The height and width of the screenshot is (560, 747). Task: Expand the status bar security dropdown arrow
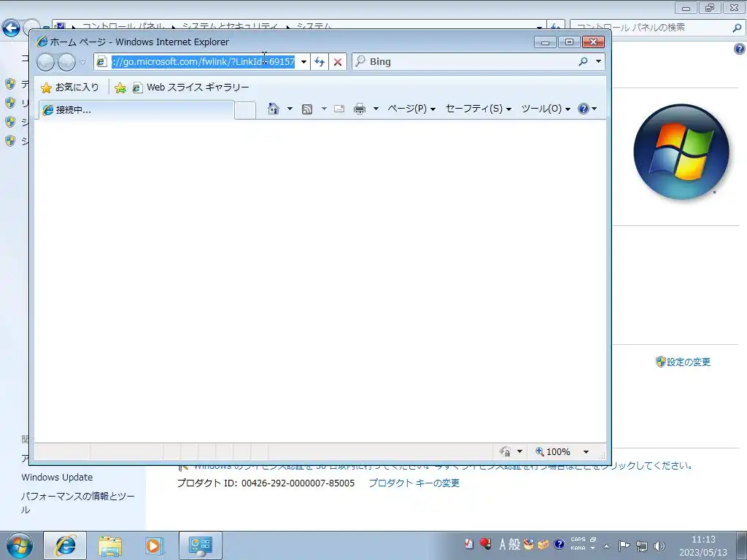point(519,451)
